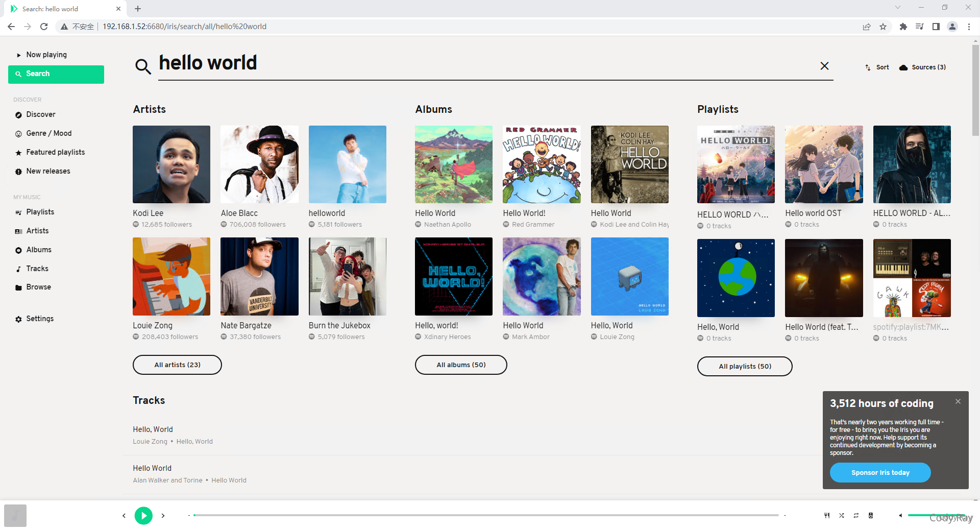Click Sponsor Iris today button
The image size is (980, 530).
coord(880,473)
